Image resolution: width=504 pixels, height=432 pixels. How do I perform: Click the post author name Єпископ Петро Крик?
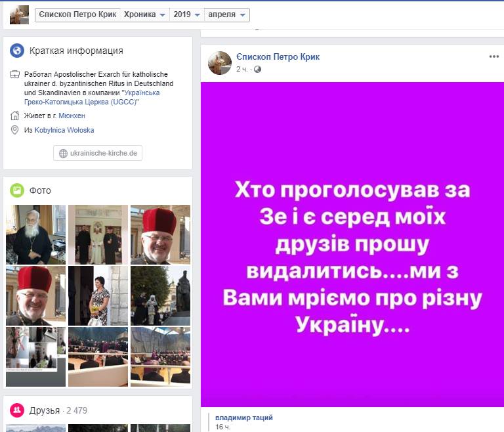tap(278, 57)
